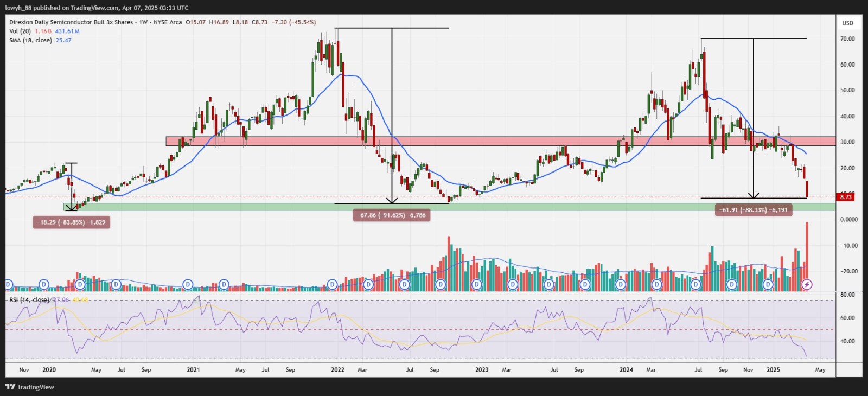This screenshot has width=868, height=396.
Task: Click the green support zone rectangle near 5.00
Action: click(x=450, y=207)
